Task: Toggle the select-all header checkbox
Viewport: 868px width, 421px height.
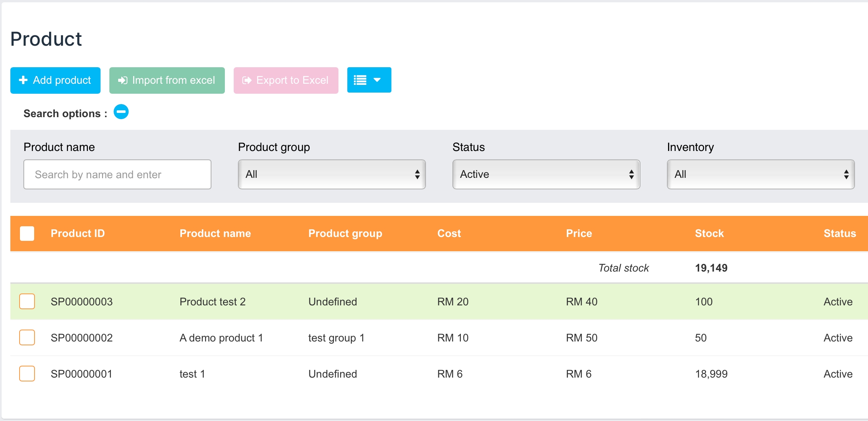Action: pyautogui.click(x=27, y=234)
